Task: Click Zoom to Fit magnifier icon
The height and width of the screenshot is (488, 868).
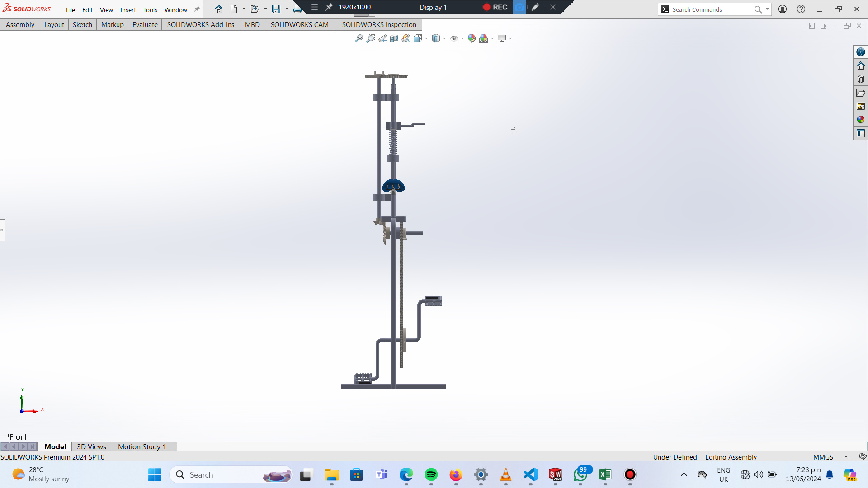Action: click(359, 38)
